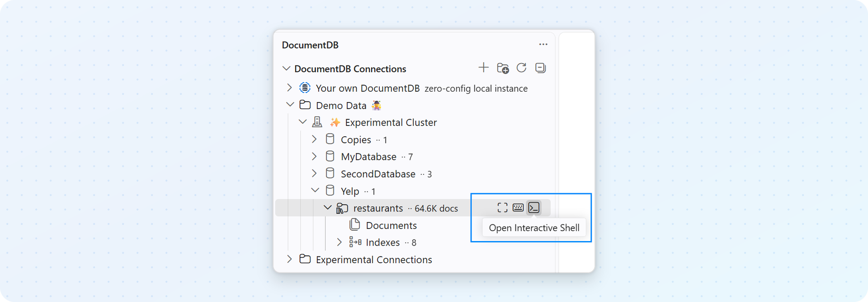Expand the Experimental Connections folder

click(289, 259)
